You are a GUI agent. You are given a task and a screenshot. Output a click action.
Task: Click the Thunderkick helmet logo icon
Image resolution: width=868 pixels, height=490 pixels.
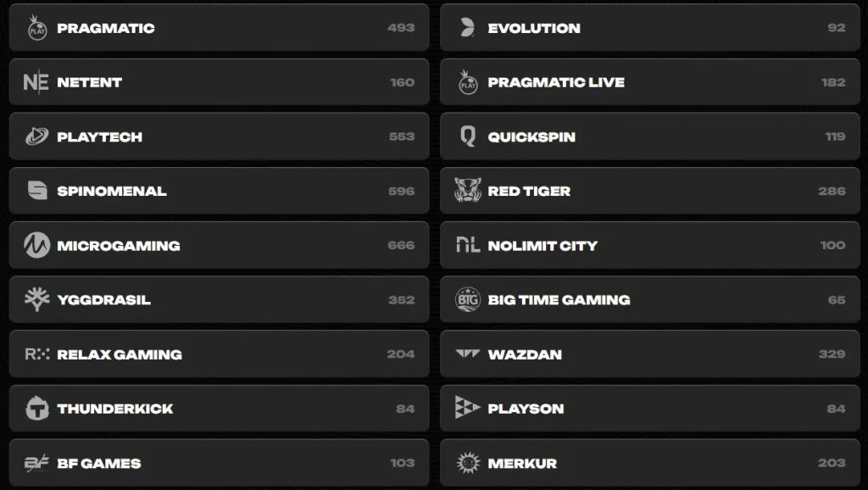point(37,409)
